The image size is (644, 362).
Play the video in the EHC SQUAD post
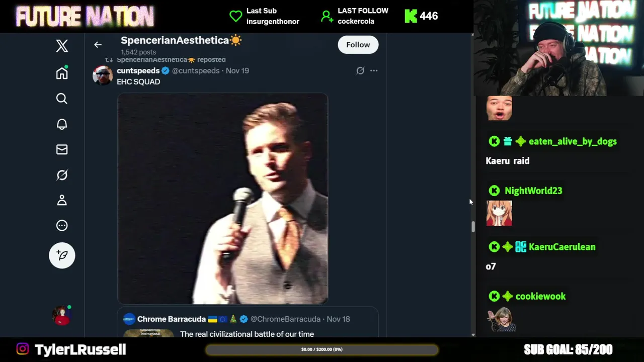tap(222, 199)
